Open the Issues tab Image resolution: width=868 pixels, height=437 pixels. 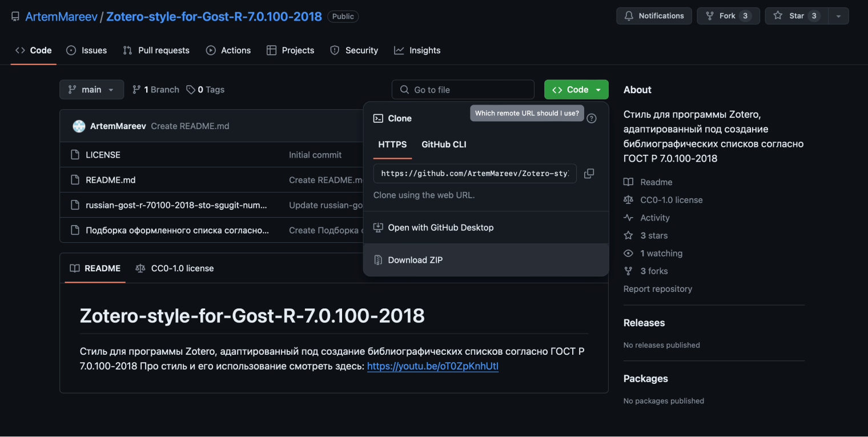(87, 50)
